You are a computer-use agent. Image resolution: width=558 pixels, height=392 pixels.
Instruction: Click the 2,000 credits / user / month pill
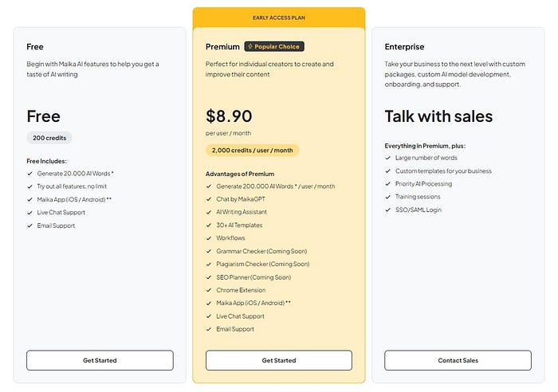point(253,150)
